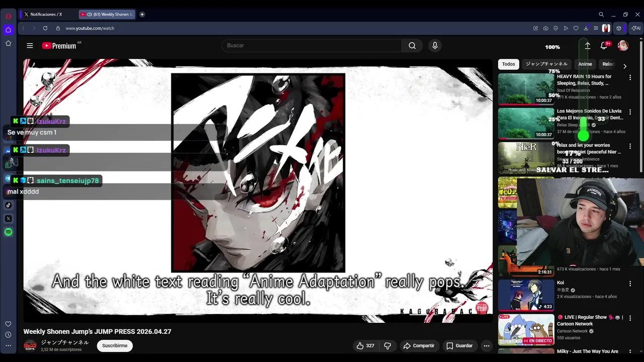The height and width of the screenshot is (362, 644).
Task: Open Los Mejores Sonidos De Lluvia thumbnail
Action: point(526,123)
